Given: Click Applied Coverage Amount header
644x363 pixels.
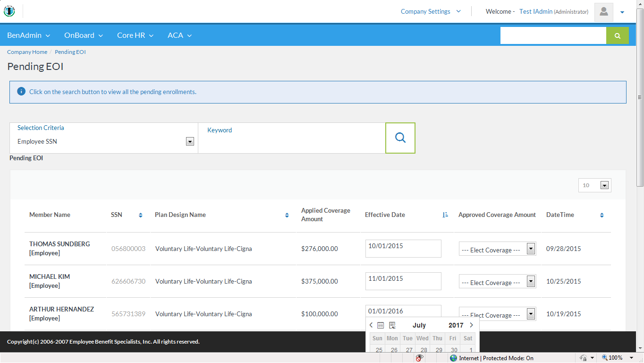Looking at the screenshot, I should (x=326, y=215).
